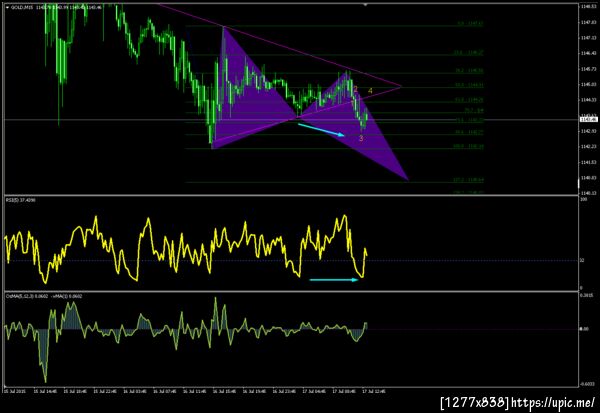Click the 15 Jul 22:45 time label
The image size is (600, 413).
point(104,391)
